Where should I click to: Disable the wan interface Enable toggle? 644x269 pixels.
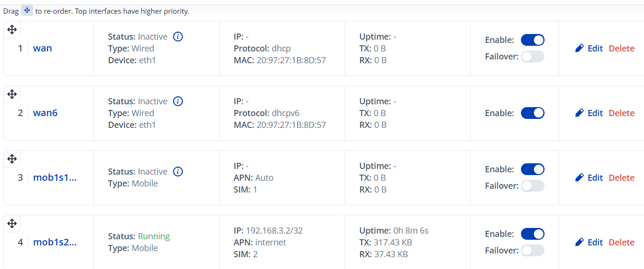click(x=532, y=40)
